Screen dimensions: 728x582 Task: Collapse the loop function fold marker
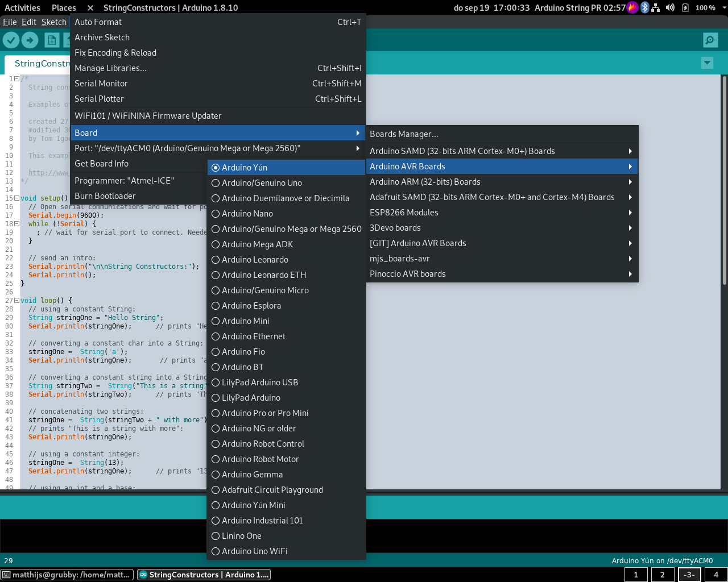coord(16,301)
